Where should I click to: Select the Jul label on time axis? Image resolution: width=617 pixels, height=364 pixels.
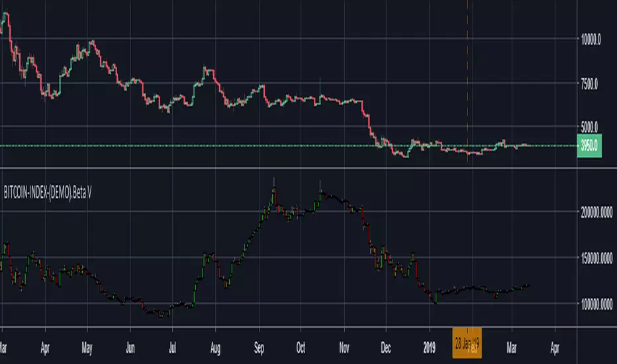pos(172,348)
